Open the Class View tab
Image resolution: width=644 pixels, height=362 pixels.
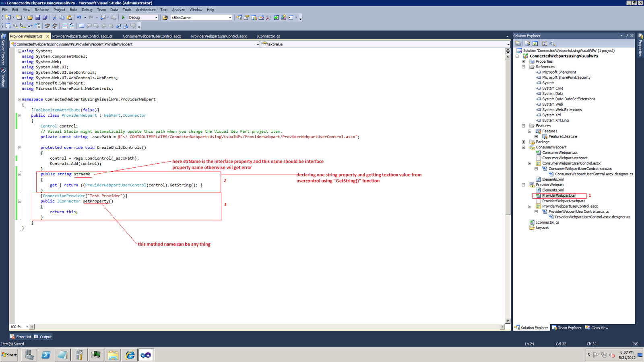597,328
